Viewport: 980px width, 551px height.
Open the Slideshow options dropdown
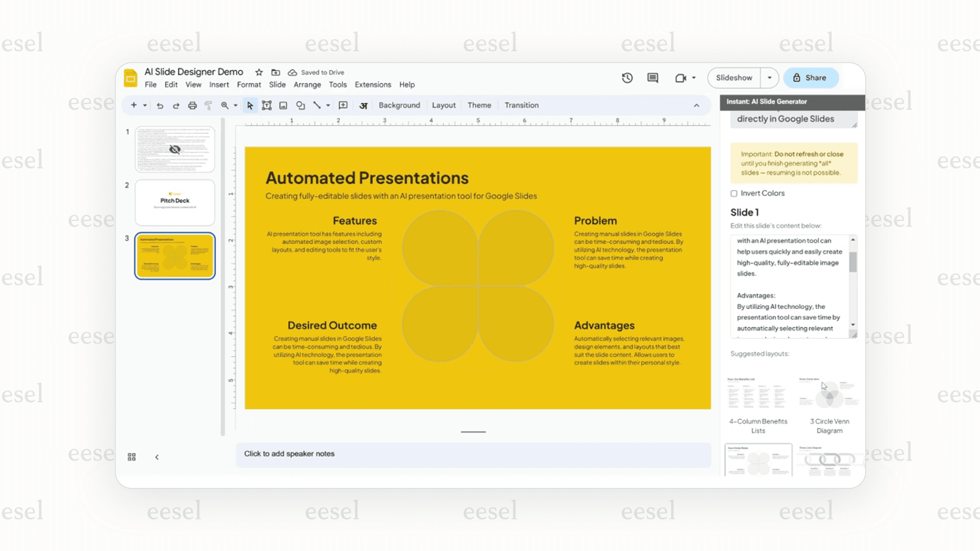click(x=769, y=78)
